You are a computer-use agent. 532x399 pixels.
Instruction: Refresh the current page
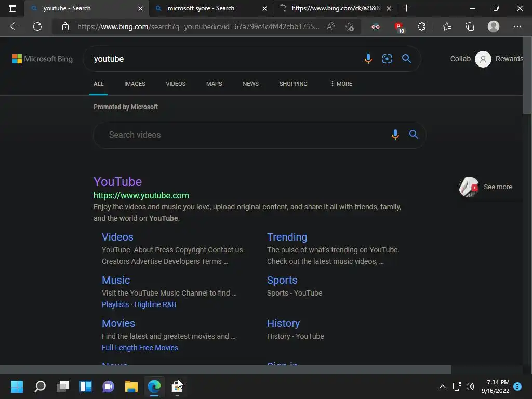point(37,26)
